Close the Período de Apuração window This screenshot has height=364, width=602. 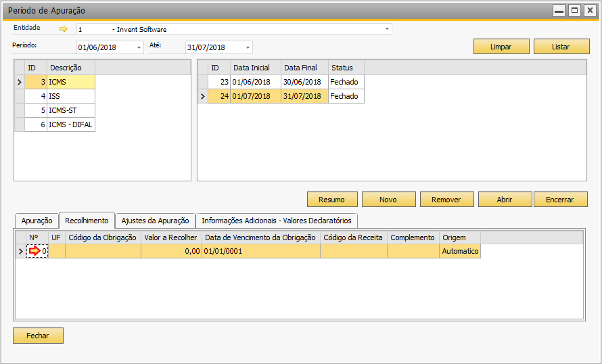click(590, 10)
